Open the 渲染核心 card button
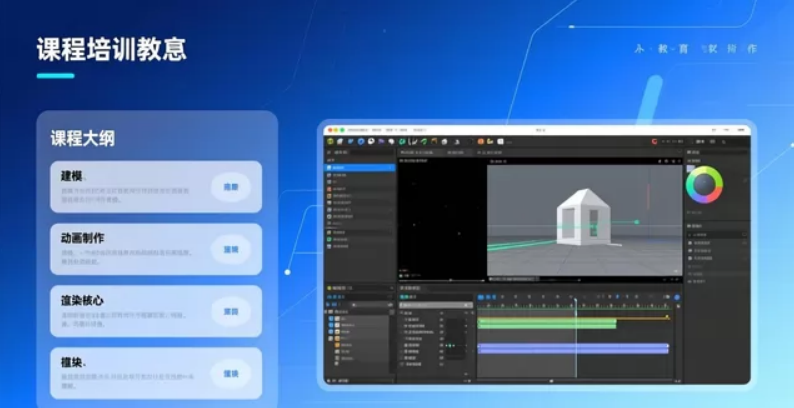This screenshot has width=794, height=408. (231, 311)
